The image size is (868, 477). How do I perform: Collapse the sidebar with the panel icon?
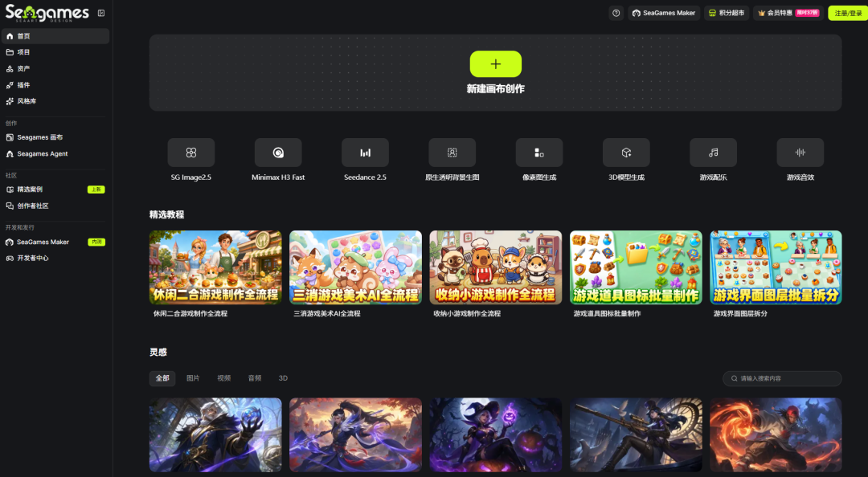101,13
